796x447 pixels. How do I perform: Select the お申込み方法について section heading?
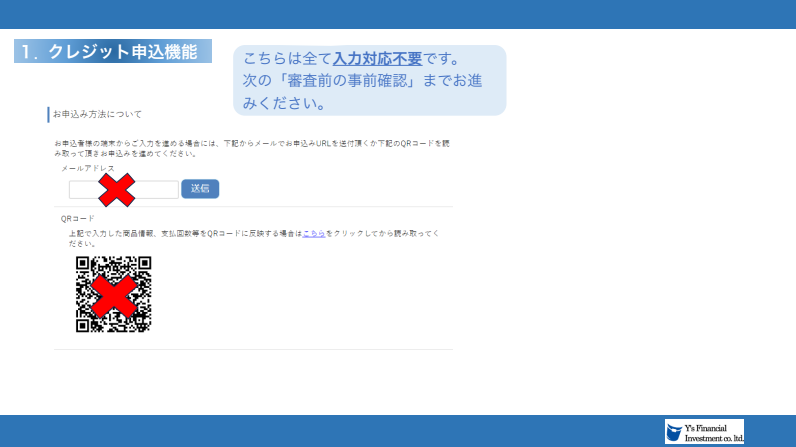coord(97,114)
